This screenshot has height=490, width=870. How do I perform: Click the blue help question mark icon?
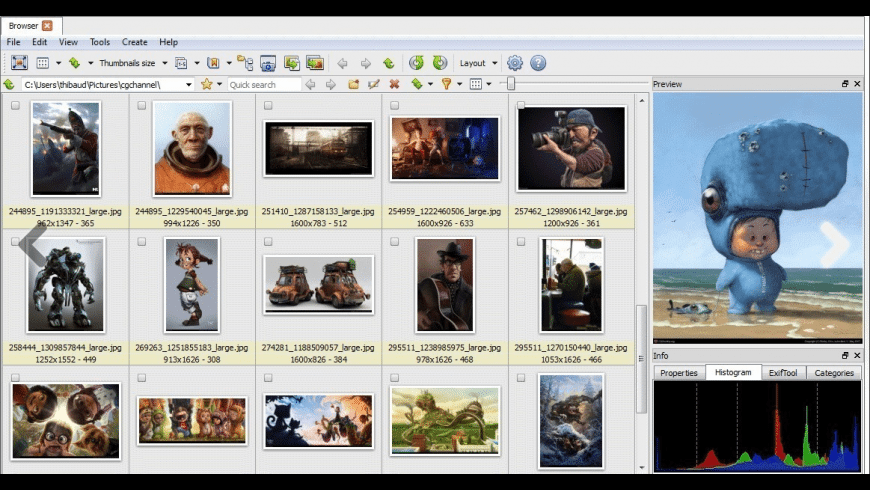pyautogui.click(x=538, y=63)
